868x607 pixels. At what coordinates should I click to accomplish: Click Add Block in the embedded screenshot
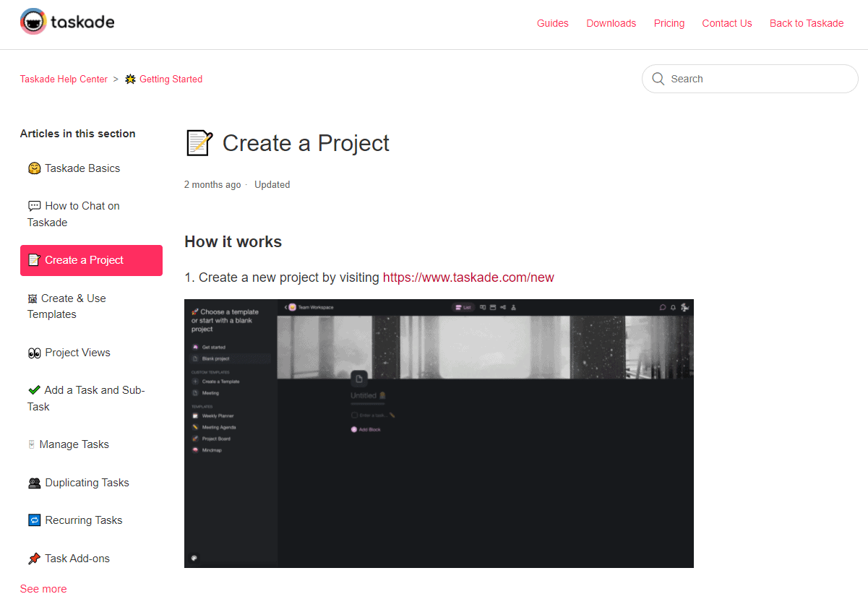coord(366,429)
